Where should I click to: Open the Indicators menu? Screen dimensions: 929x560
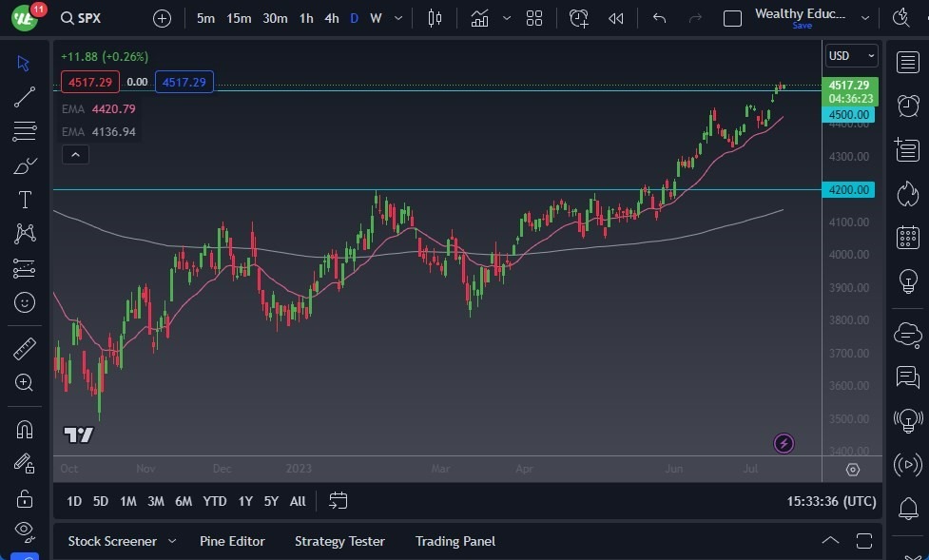[479, 17]
